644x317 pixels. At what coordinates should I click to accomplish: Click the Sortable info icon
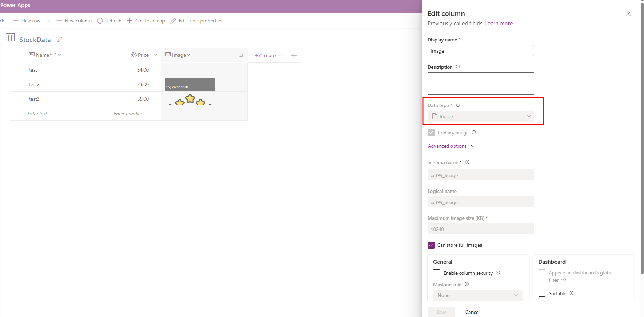point(572,293)
